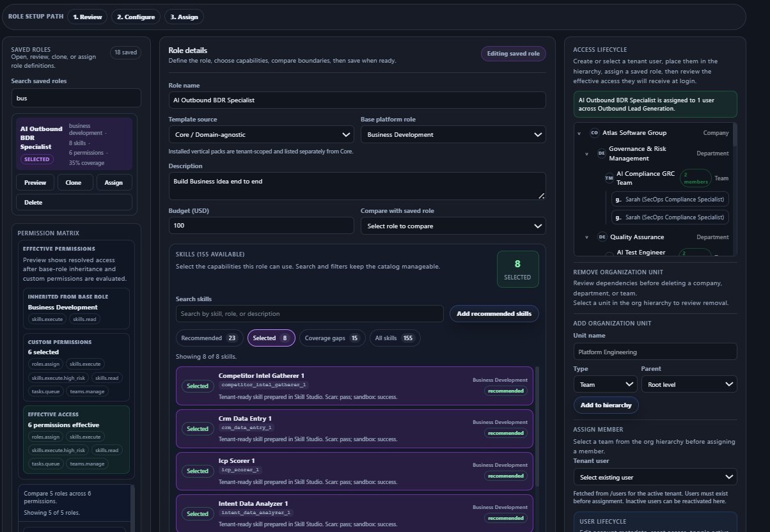
Task: Click the Search skills input
Action: (x=310, y=314)
